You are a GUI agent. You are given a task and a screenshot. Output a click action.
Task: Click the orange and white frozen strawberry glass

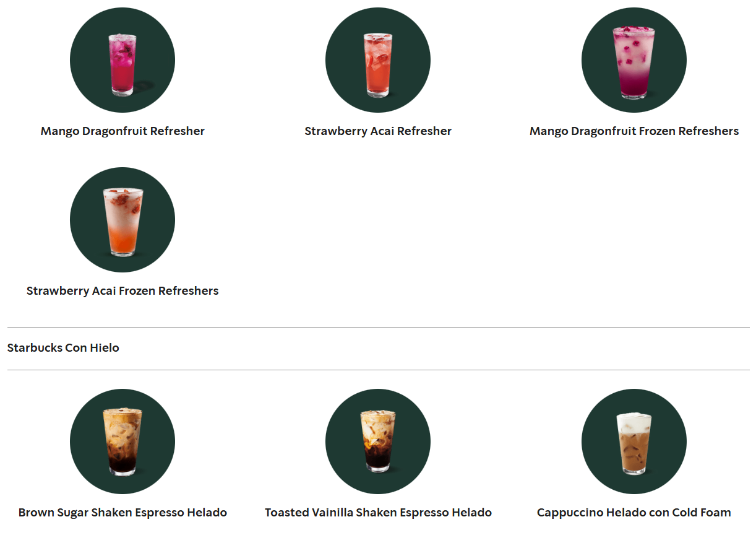122,222
